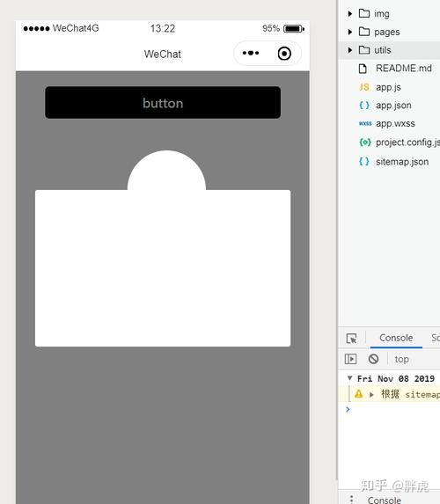Screen dimensions: 440x504
Task: Open README.md in the file tree
Action: [x=403, y=69]
